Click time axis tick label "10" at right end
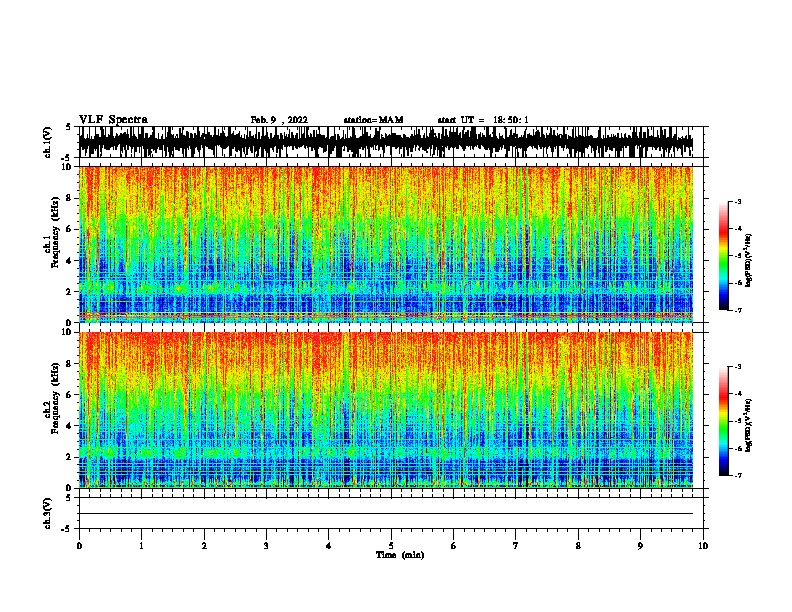Screen dimensions: 792x612 click(703, 546)
